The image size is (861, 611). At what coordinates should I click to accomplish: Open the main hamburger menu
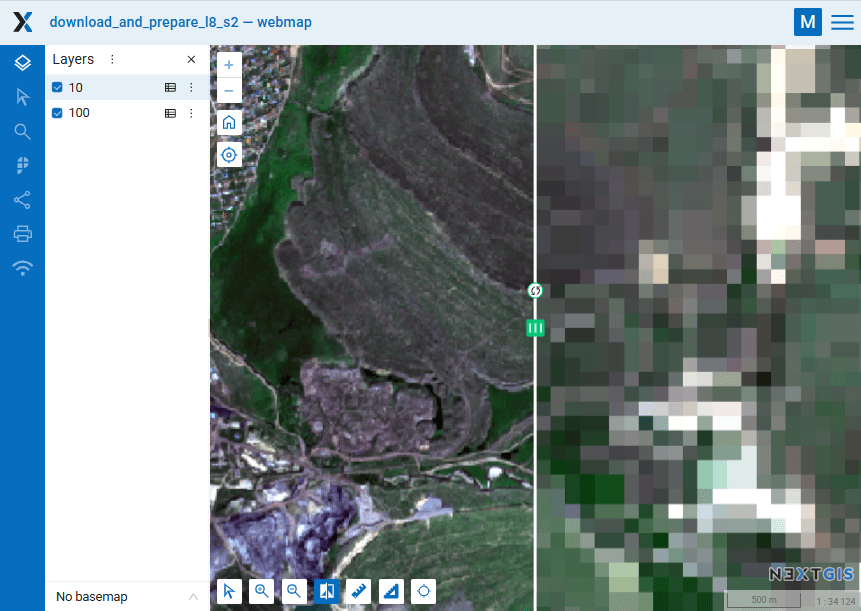pyautogui.click(x=842, y=22)
